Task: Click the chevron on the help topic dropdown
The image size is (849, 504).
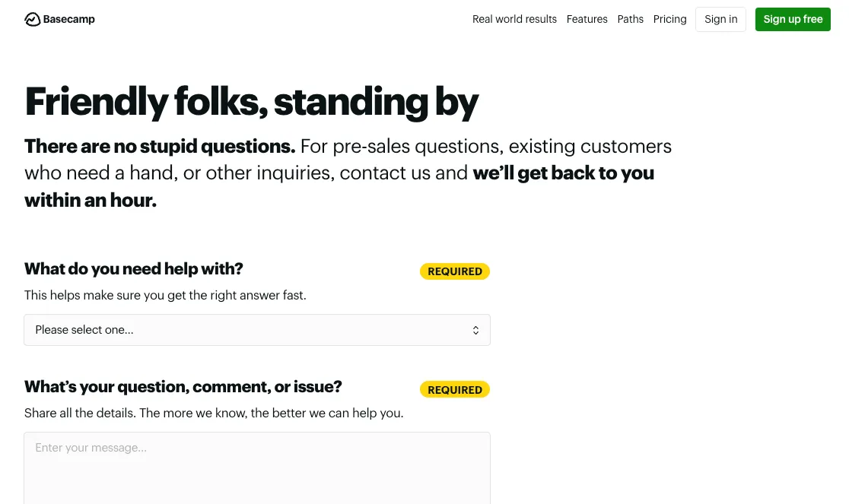Action: click(x=475, y=330)
